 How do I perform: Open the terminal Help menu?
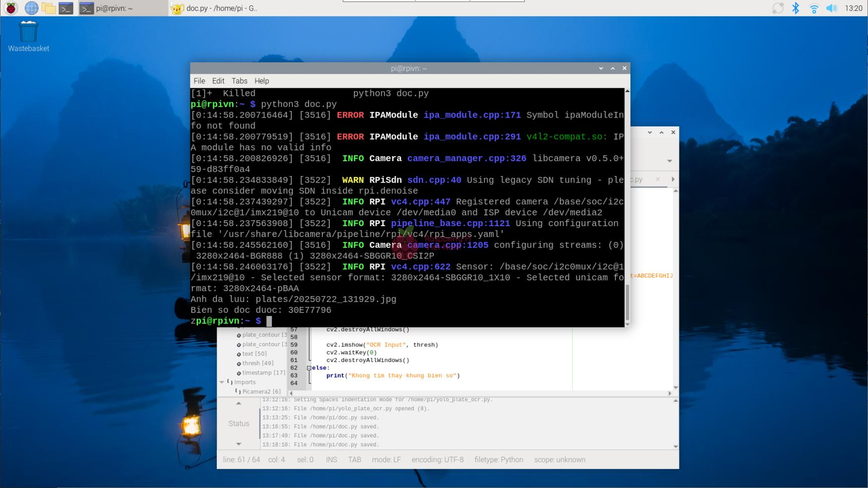261,81
